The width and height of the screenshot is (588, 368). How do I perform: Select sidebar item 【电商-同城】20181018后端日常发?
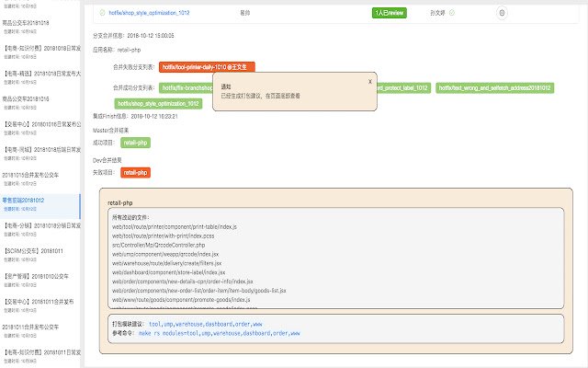tap(40, 154)
